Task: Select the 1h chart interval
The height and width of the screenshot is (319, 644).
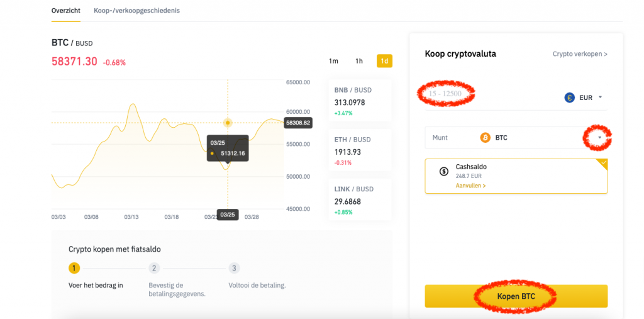Action: [x=359, y=61]
